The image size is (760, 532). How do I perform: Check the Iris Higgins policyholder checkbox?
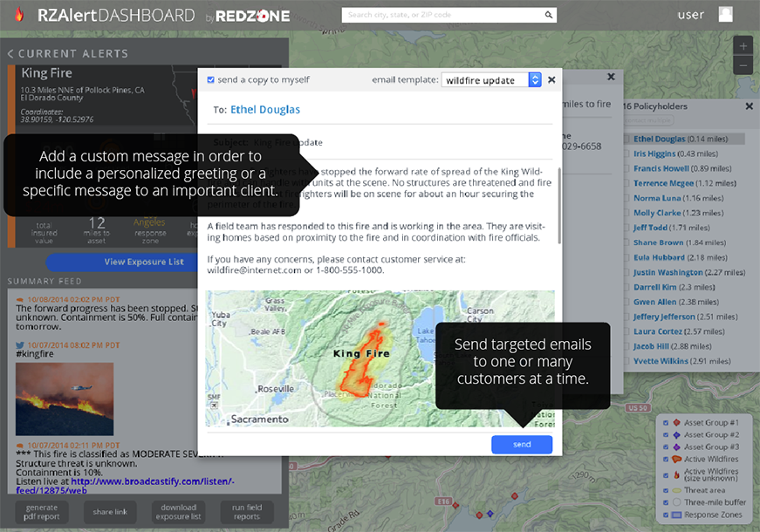click(626, 153)
